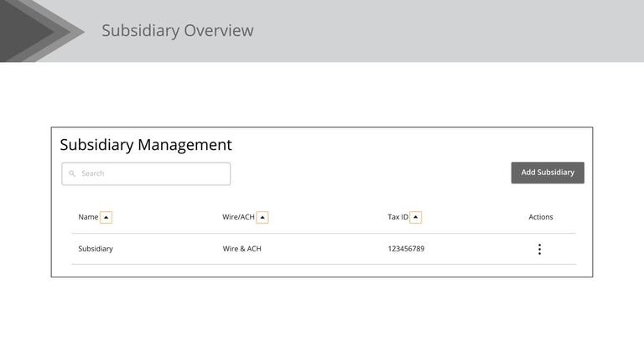This screenshot has height=362, width=644.
Task: Click the magnifier icon in the search box
Action: [72, 173]
